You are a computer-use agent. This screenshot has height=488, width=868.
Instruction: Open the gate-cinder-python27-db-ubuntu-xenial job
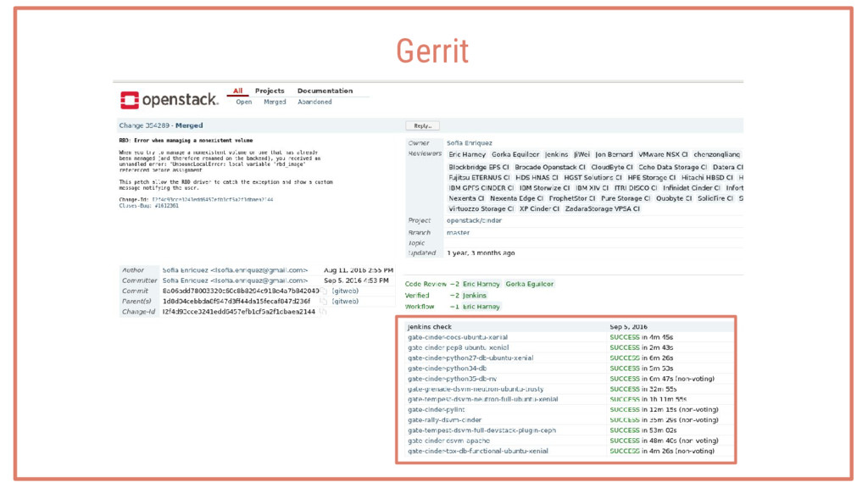(470, 358)
